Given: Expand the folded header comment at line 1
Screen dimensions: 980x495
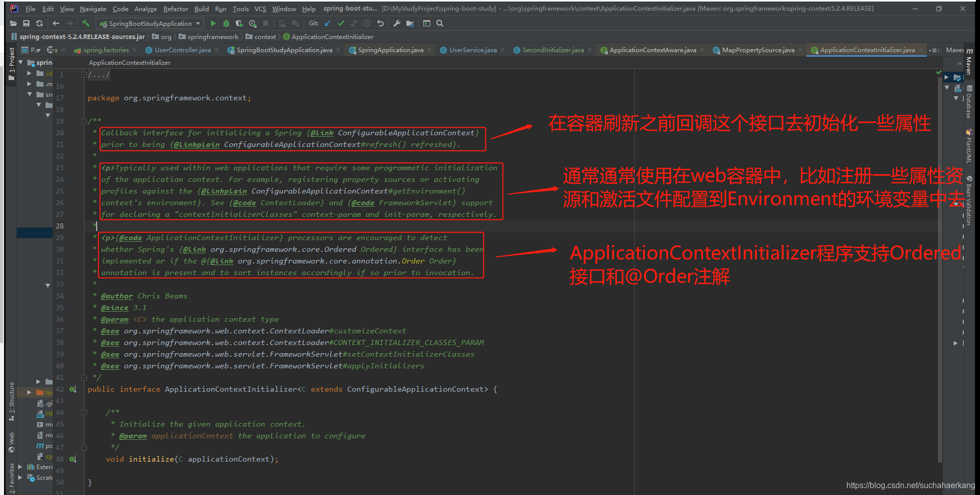Looking at the screenshot, I should [84, 74].
